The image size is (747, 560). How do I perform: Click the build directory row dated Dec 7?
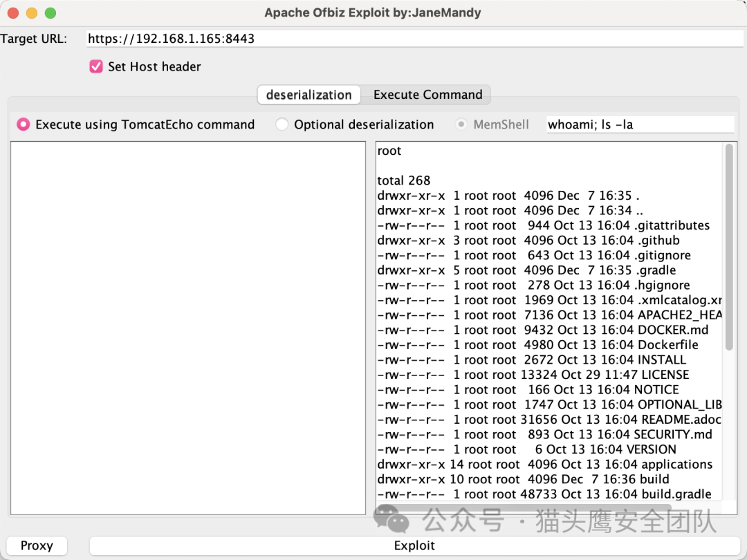(523, 480)
